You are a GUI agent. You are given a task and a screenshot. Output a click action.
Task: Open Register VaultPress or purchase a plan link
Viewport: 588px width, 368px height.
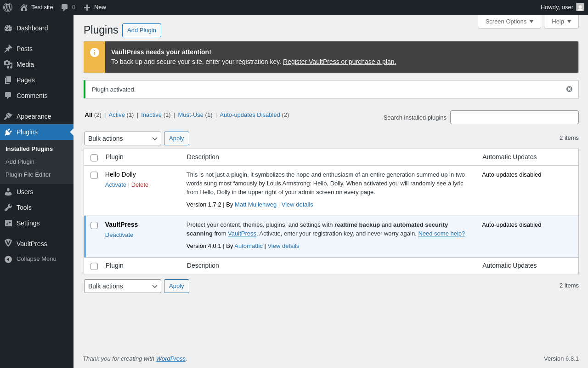[339, 62]
